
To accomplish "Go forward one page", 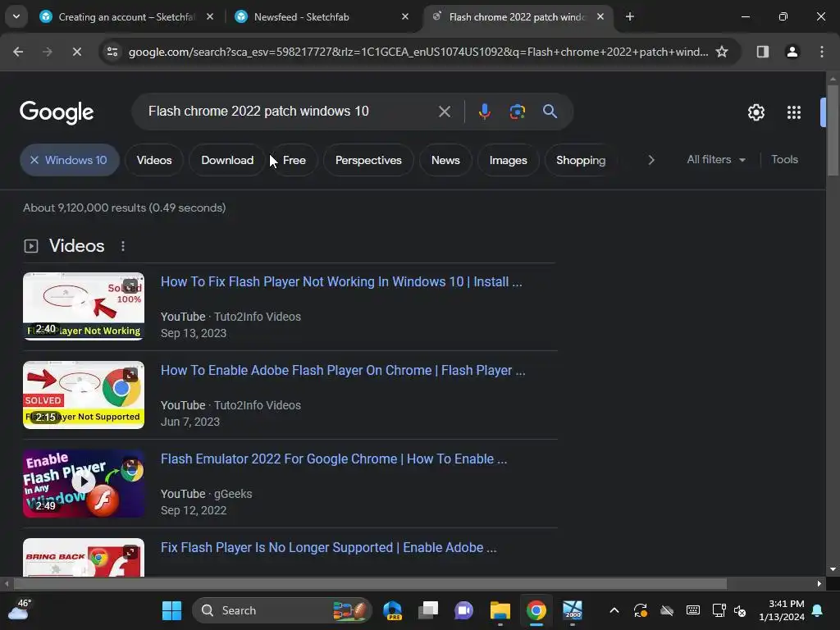I will pyautogui.click(x=47, y=52).
